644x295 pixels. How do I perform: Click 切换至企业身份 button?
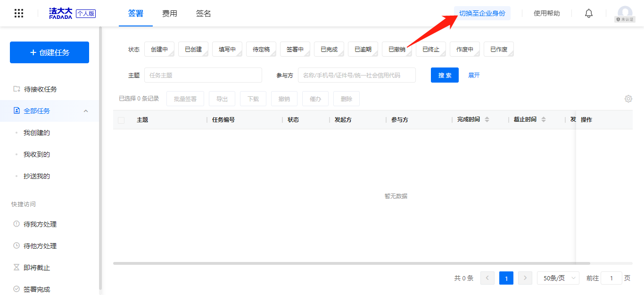pyautogui.click(x=482, y=13)
